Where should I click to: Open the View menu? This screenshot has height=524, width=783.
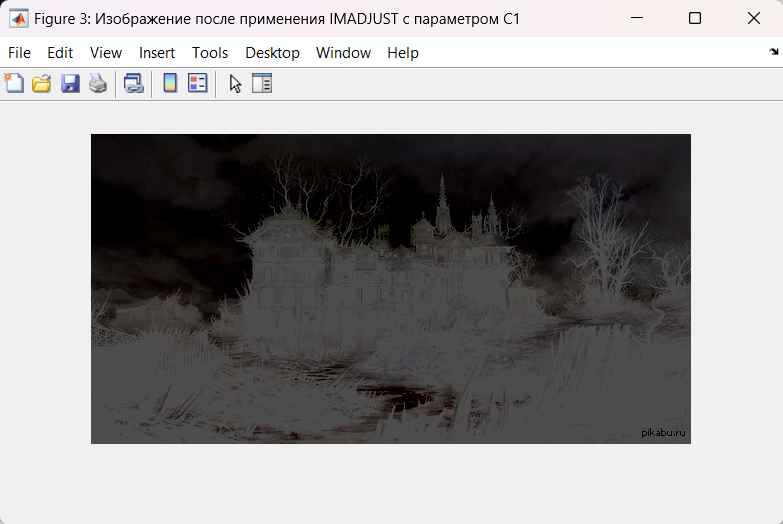point(106,53)
